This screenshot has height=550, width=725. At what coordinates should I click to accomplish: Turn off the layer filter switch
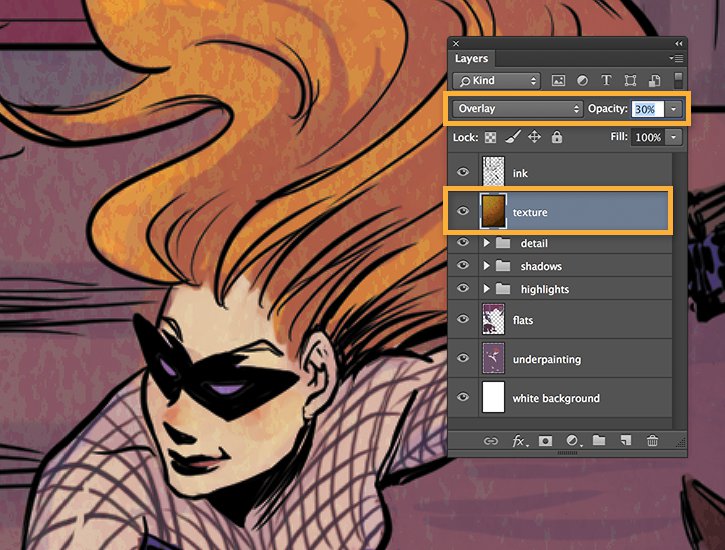677,80
